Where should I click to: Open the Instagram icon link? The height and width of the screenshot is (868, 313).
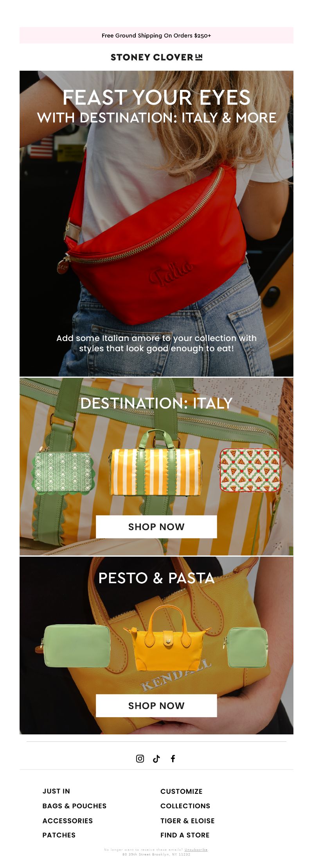pos(140,758)
